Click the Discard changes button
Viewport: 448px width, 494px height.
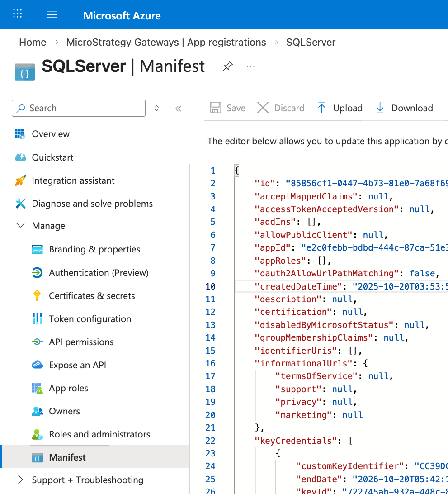(x=281, y=108)
